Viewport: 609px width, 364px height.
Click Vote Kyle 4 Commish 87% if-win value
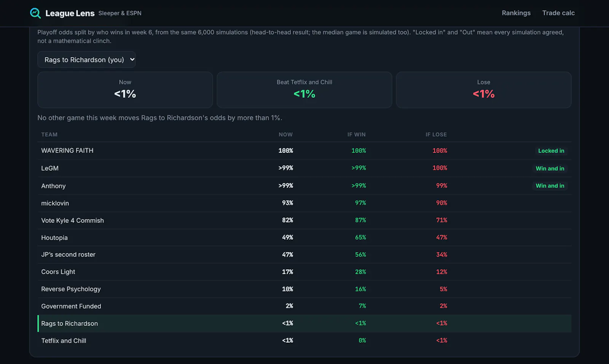(x=360, y=220)
